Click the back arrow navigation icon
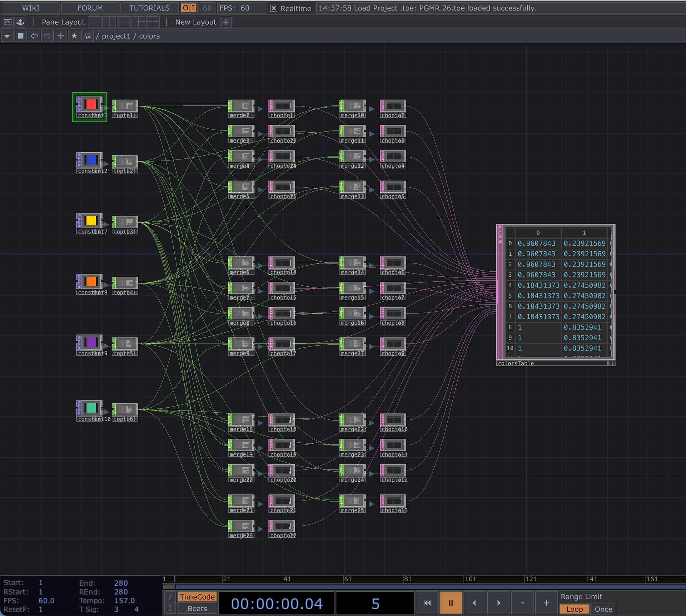This screenshot has width=686, height=616. click(34, 36)
